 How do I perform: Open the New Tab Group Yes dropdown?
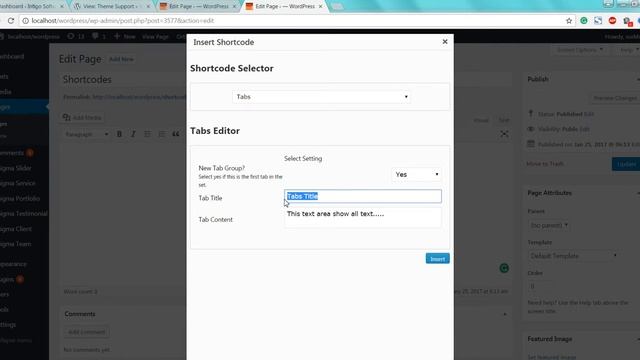coord(416,174)
